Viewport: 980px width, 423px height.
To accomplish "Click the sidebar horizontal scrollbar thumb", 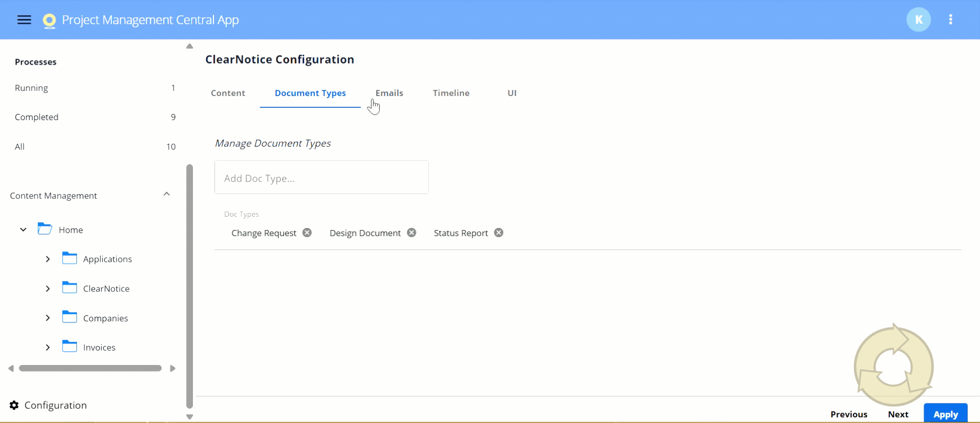I will click(90, 368).
